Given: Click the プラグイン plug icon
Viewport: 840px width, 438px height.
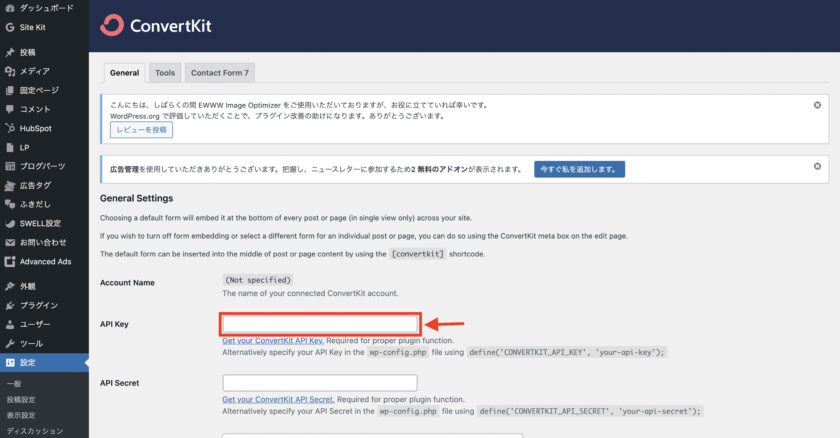Looking at the screenshot, I should pos(10,305).
